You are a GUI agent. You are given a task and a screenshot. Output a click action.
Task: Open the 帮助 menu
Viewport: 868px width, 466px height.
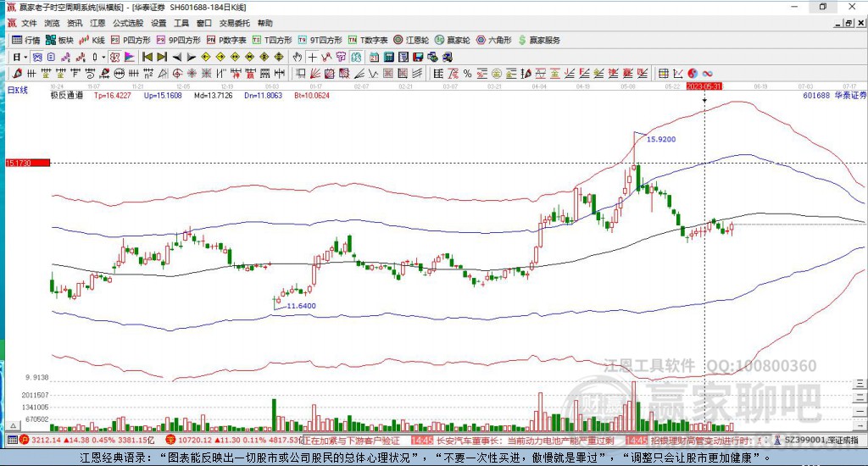(x=265, y=23)
